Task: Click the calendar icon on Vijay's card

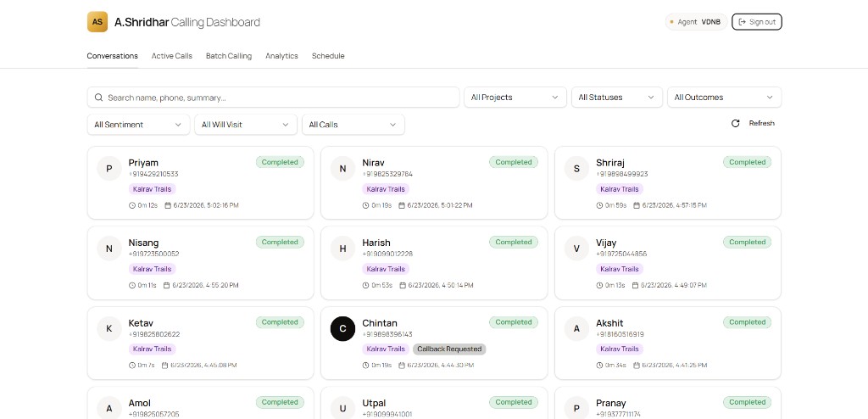Action: [x=636, y=286]
